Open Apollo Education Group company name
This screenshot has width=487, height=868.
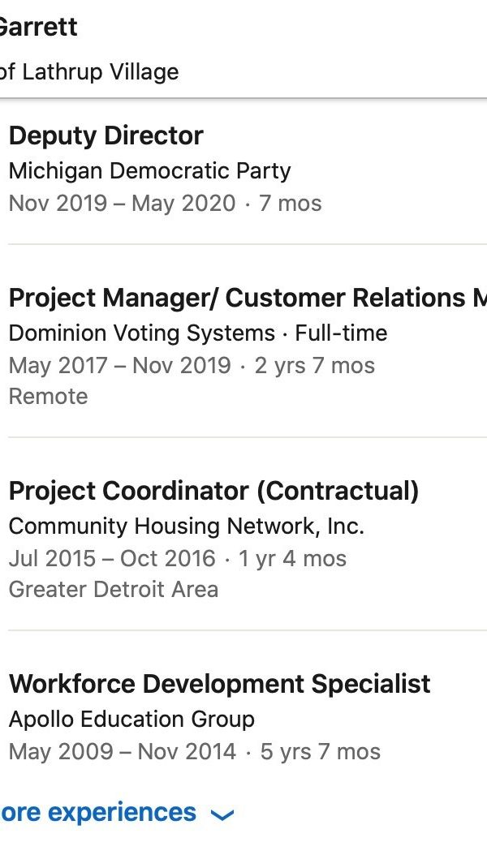(131, 720)
